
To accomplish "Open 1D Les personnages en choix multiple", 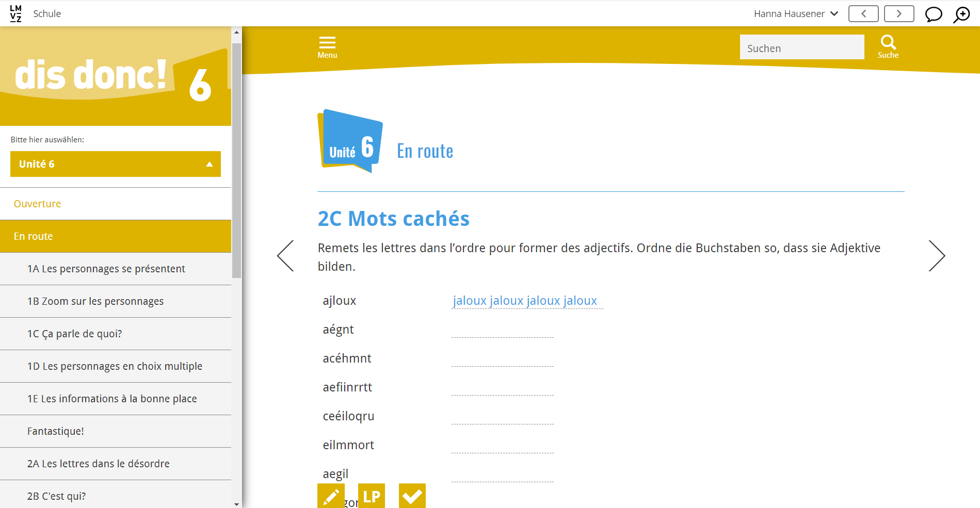I will [x=116, y=366].
